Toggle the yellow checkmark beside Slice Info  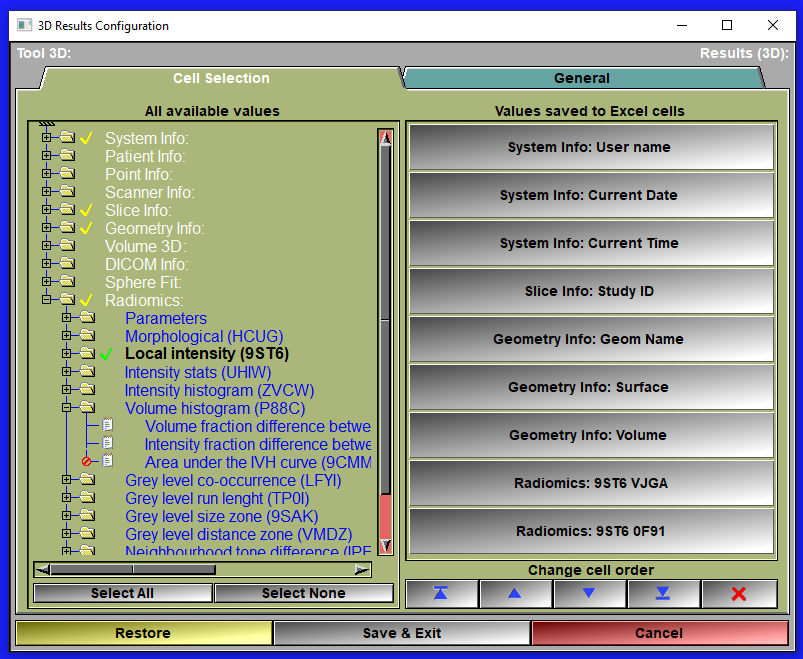(86, 210)
